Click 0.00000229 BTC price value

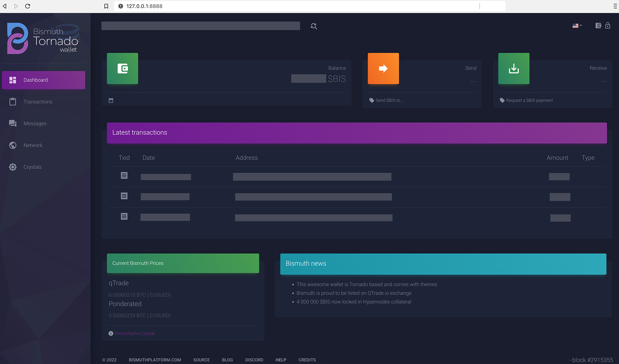click(x=140, y=315)
